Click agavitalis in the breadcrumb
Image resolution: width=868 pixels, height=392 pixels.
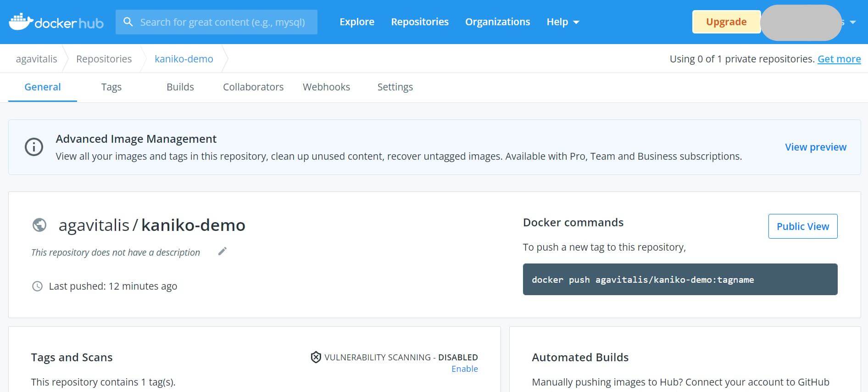pyautogui.click(x=37, y=59)
